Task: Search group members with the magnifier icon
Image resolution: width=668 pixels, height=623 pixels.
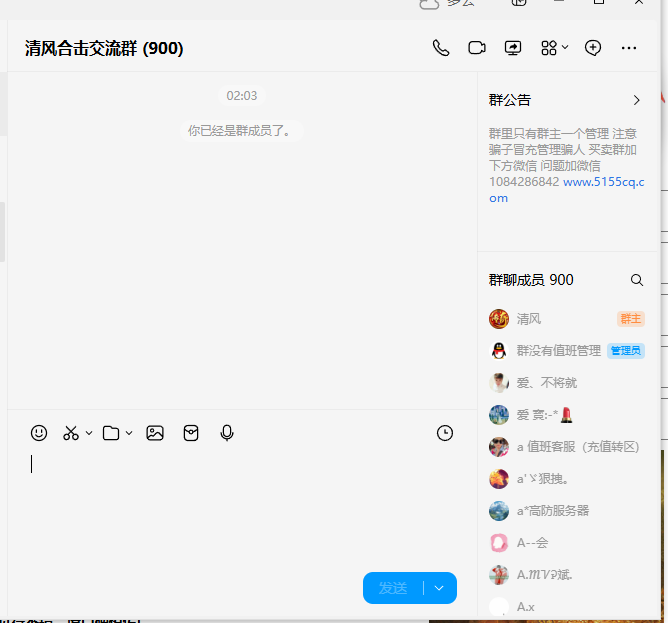Action: pyautogui.click(x=636, y=280)
